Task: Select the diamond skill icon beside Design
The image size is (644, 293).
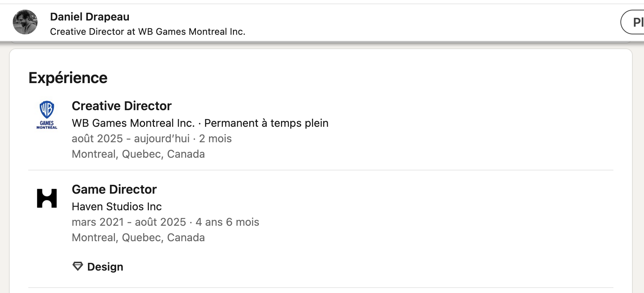Action: tap(77, 266)
